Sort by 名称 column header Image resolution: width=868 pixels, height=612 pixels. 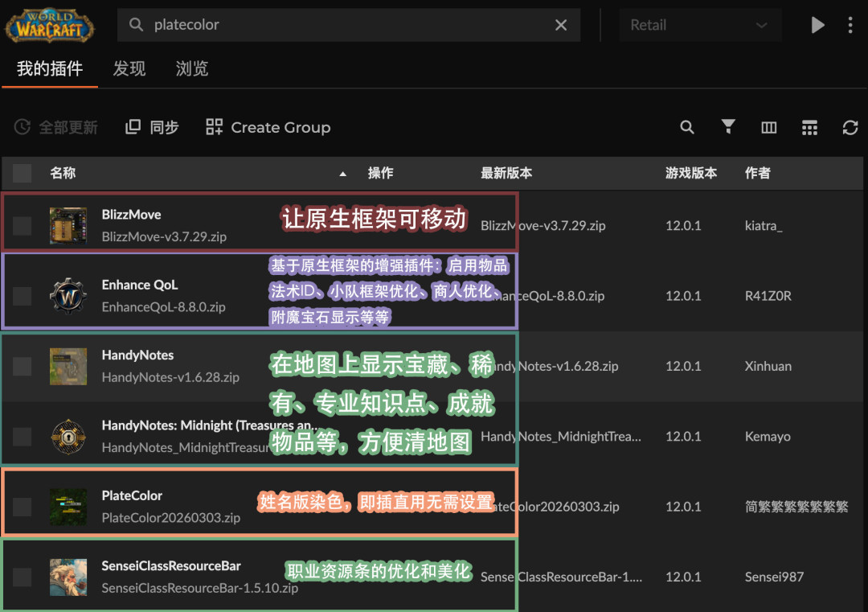pyautogui.click(x=63, y=173)
